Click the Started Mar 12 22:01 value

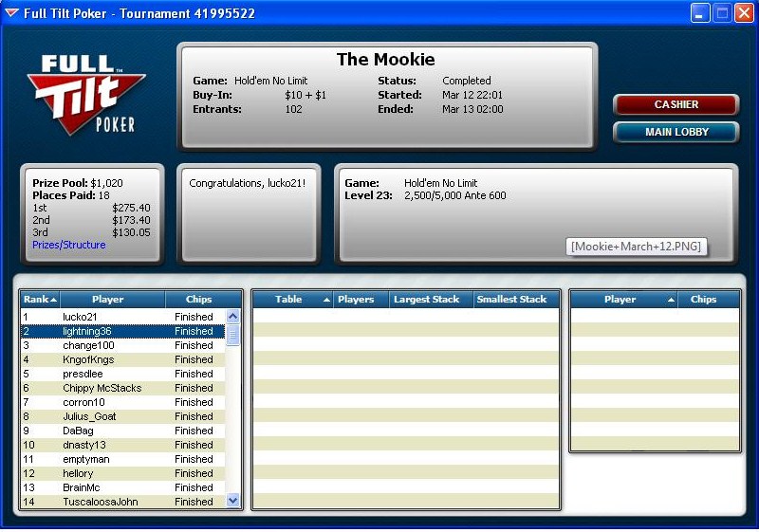(x=472, y=95)
